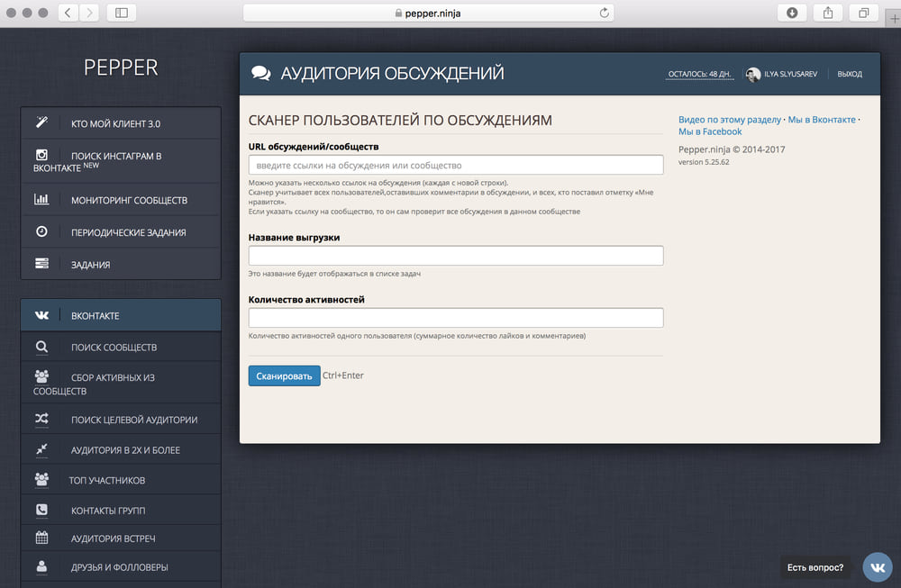Open Топ участников menu item
The image size is (901, 588).
(x=107, y=480)
